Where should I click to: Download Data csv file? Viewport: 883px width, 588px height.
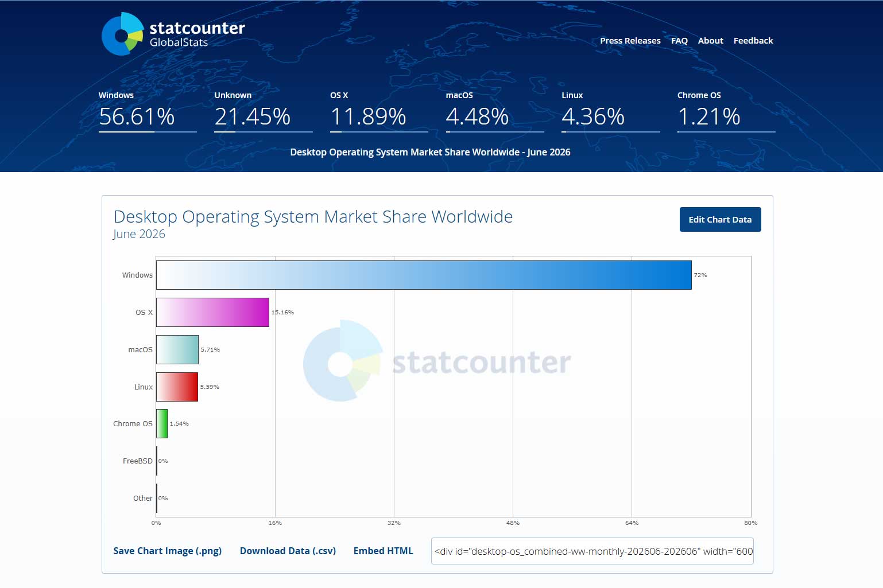click(288, 551)
